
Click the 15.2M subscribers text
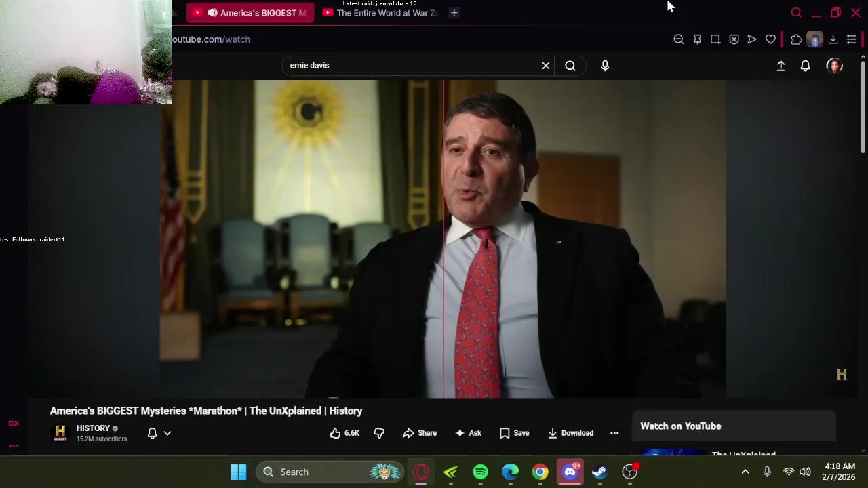pyautogui.click(x=102, y=439)
